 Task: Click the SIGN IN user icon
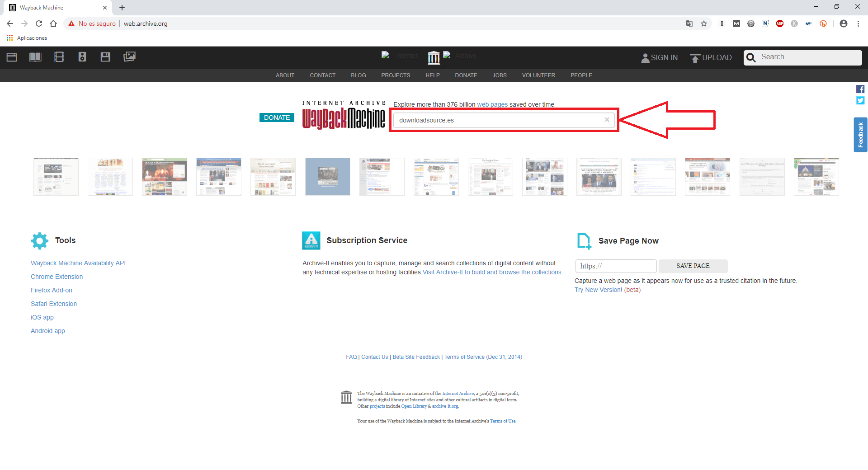[645, 58]
